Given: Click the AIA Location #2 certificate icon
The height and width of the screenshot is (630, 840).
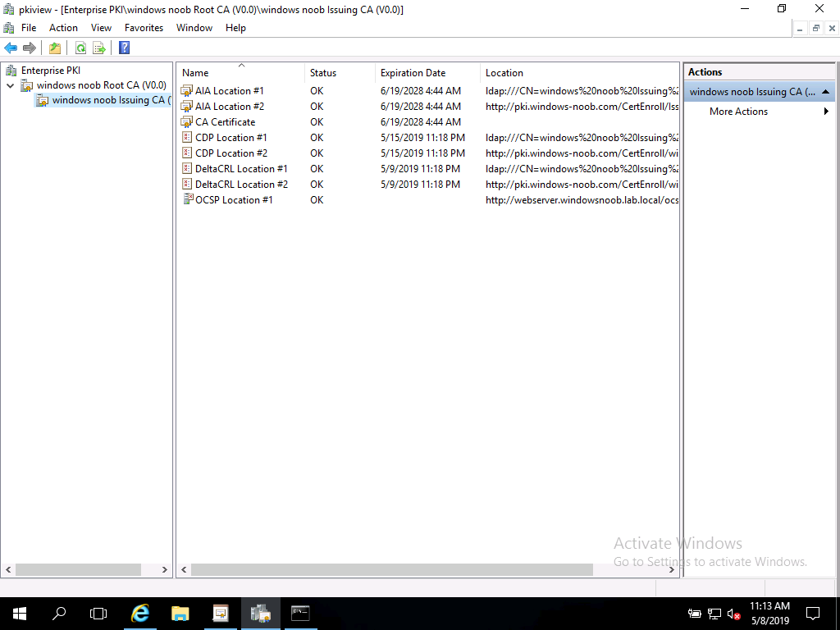Looking at the screenshot, I should click(186, 107).
